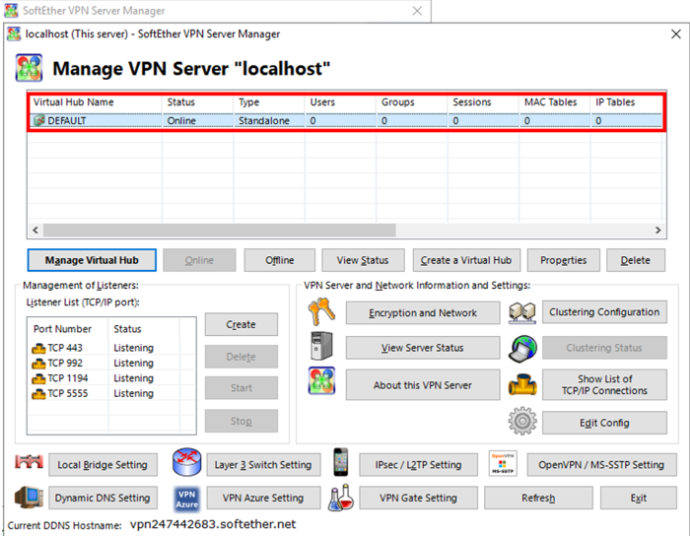
Task: Select the DEFAULT virtual hub row
Action: (x=70, y=121)
